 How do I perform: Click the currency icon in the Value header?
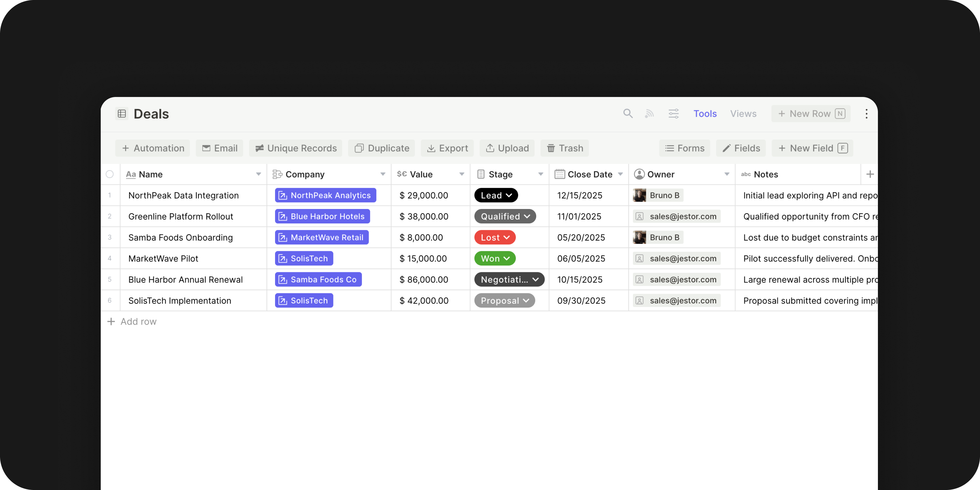pyautogui.click(x=401, y=174)
